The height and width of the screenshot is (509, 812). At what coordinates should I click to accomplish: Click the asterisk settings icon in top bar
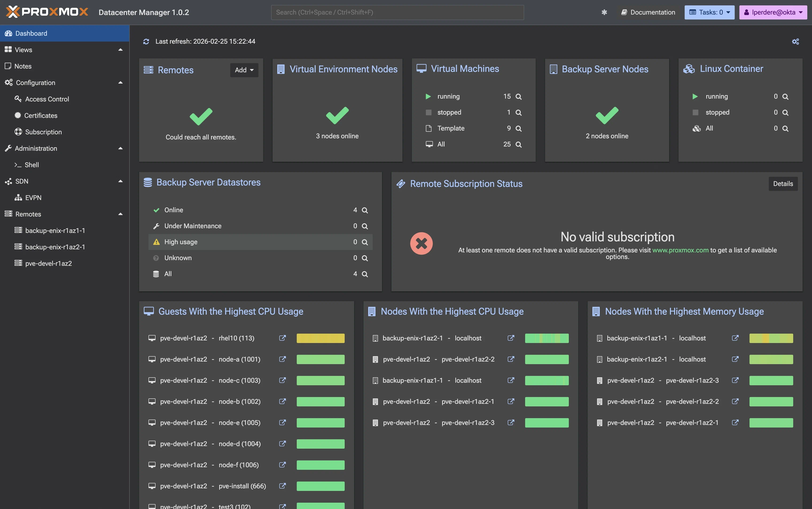(604, 12)
